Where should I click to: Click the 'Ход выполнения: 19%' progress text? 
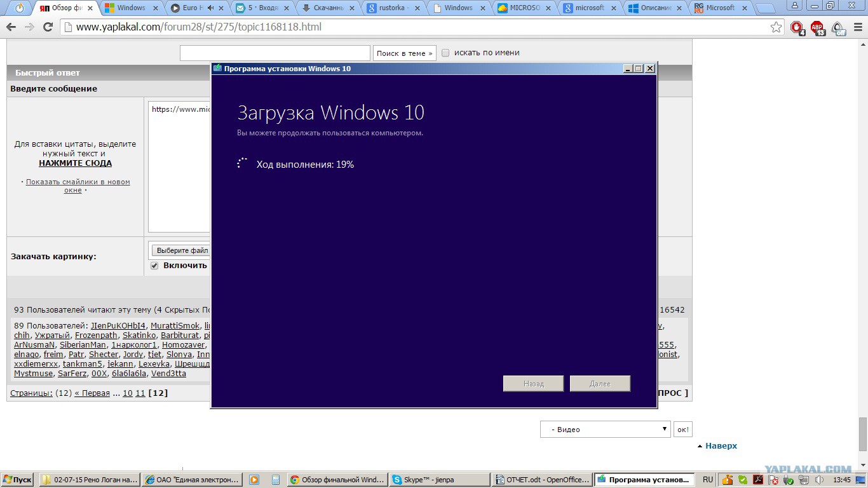305,165
